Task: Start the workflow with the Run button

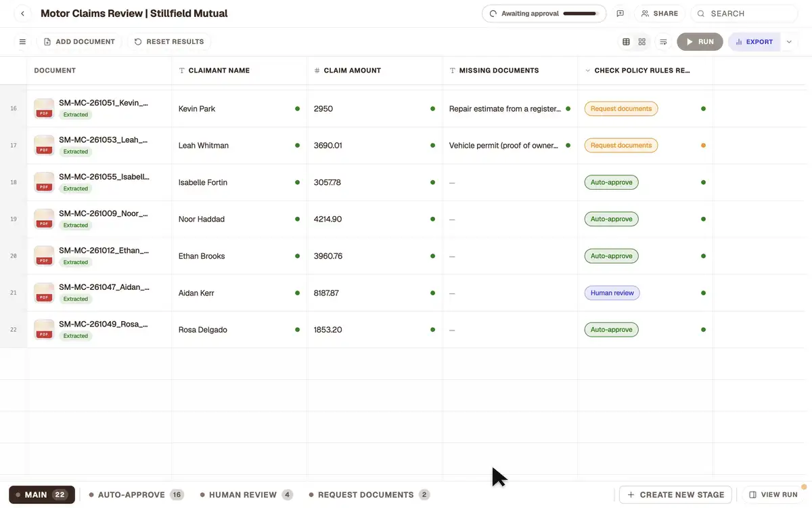Action: 700,42
